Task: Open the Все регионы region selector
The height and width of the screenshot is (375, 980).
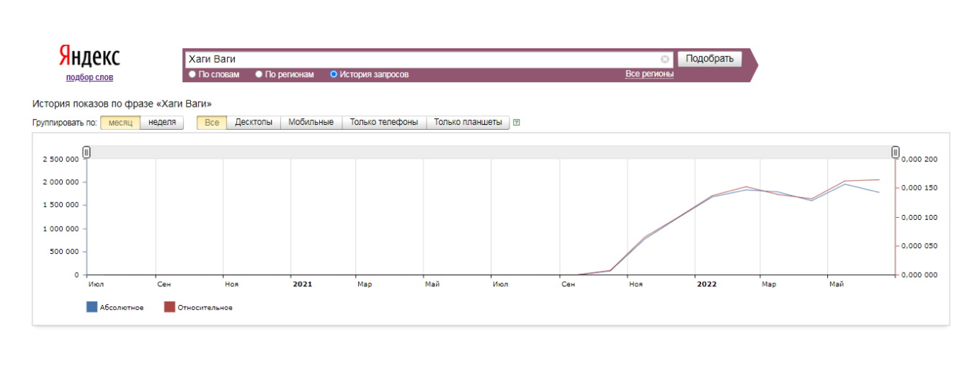Action: (x=649, y=74)
